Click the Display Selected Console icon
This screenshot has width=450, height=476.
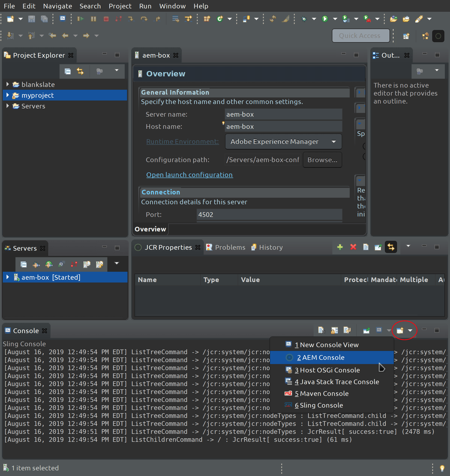coord(379,330)
